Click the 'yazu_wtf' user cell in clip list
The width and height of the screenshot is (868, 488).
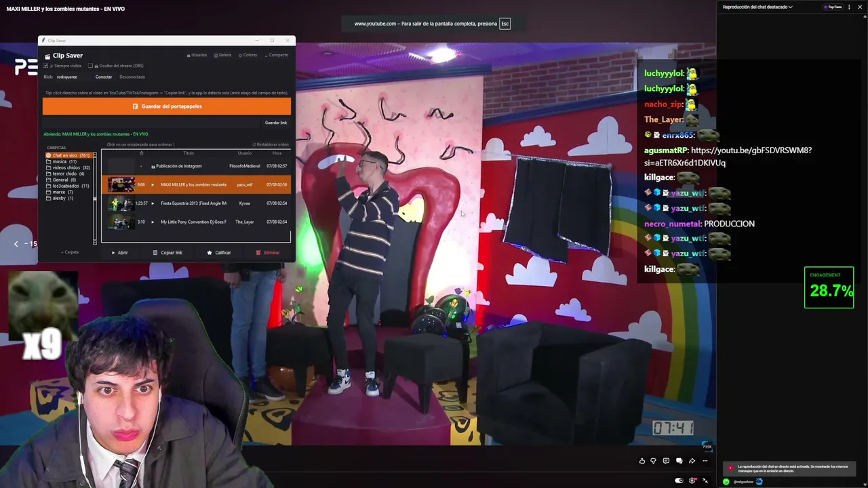[244, 184]
